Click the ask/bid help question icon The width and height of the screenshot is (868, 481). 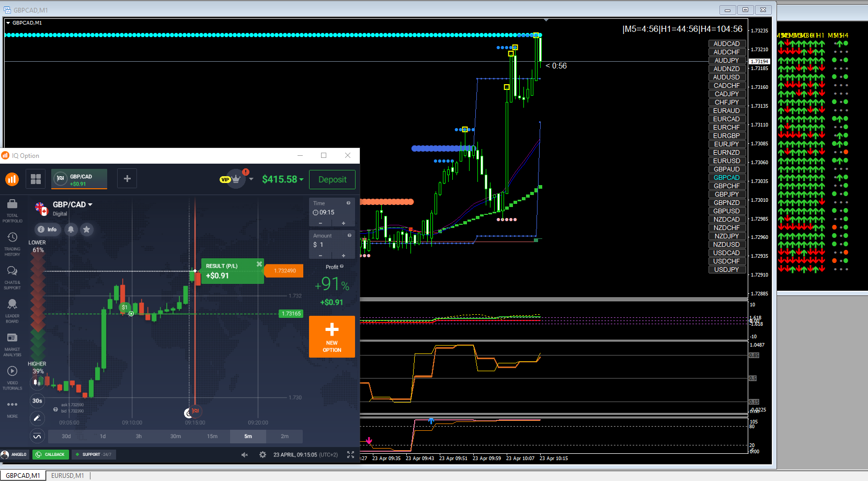coord(55,409)
